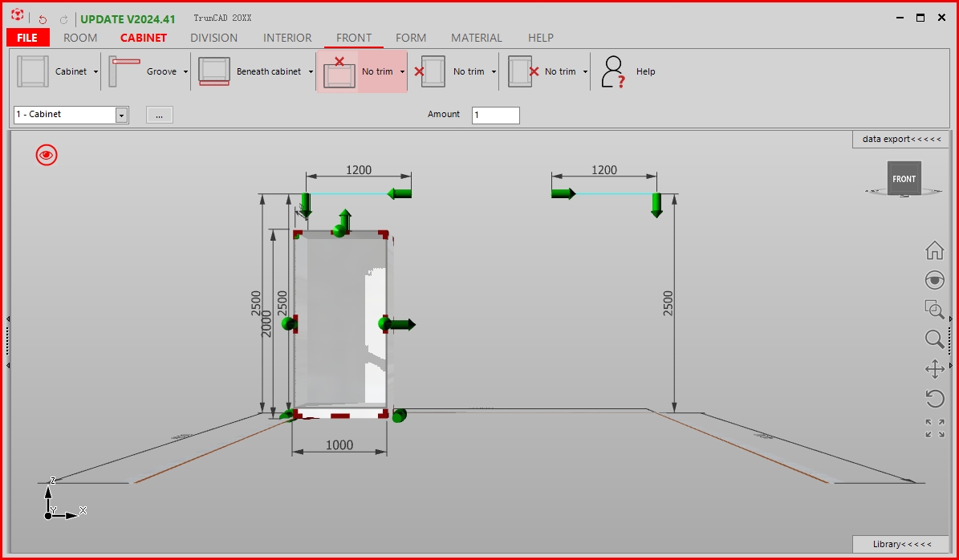Click the FRONT view cube

tap(904, 179)
